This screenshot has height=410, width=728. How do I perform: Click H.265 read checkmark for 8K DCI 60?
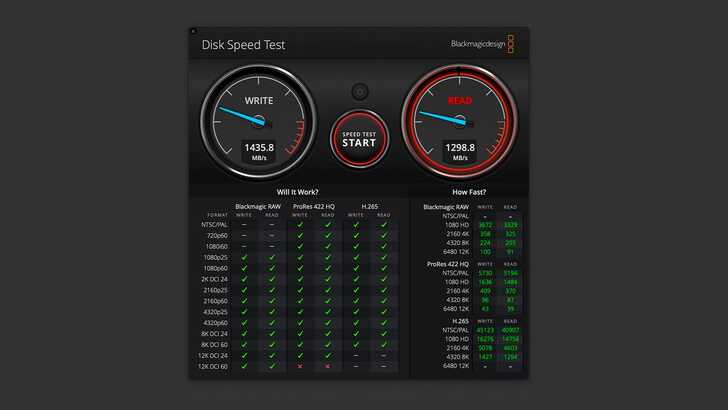[384, 345]
